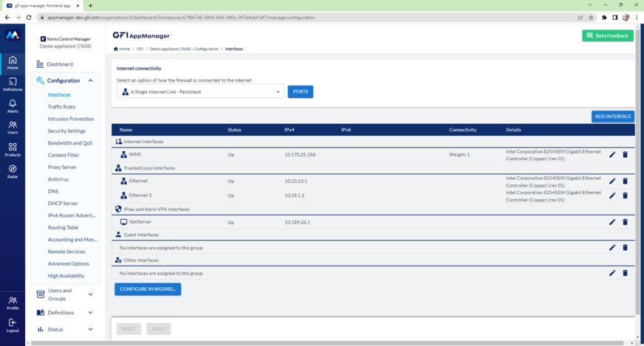Click the Add Interface button

click(x=612, y=117)
